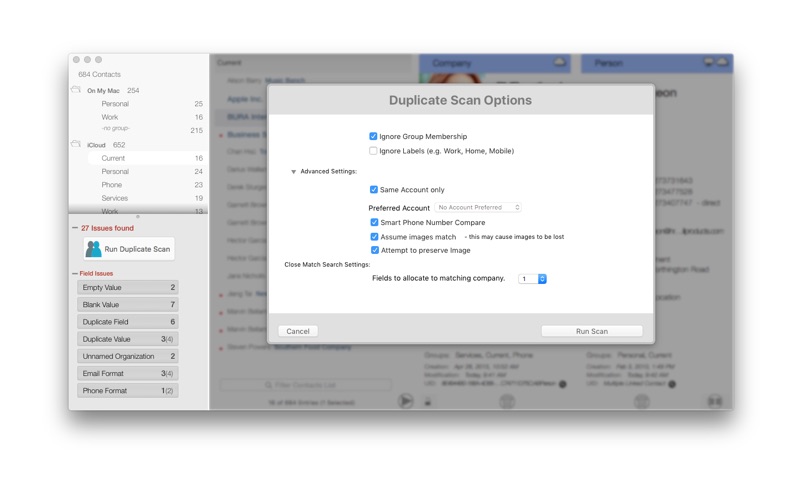The image size is (800, 500).
Task: Select the Duplicate Field issue filter
Action: click(128, 322)
